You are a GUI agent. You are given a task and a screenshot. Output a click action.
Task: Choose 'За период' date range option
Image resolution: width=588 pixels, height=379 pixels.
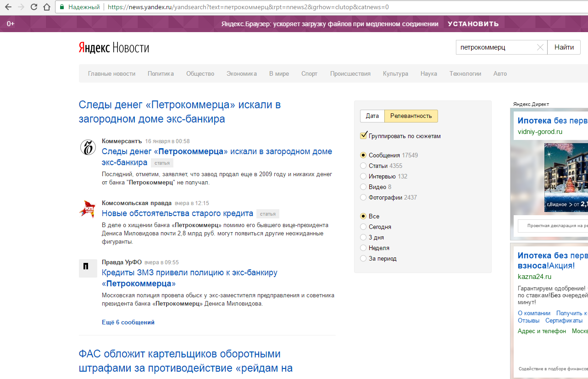(364, 258)
